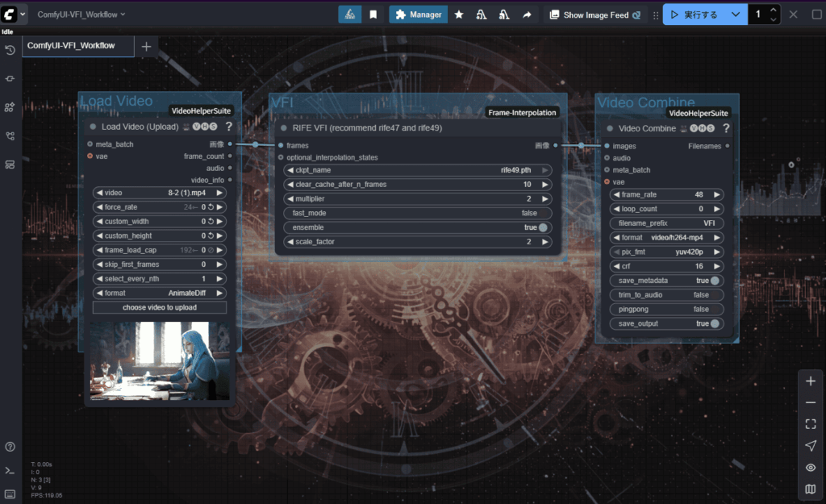Click the share arrow icon in toolbar
Viewport: 826px width, 504px height.
tap(527, 15)
